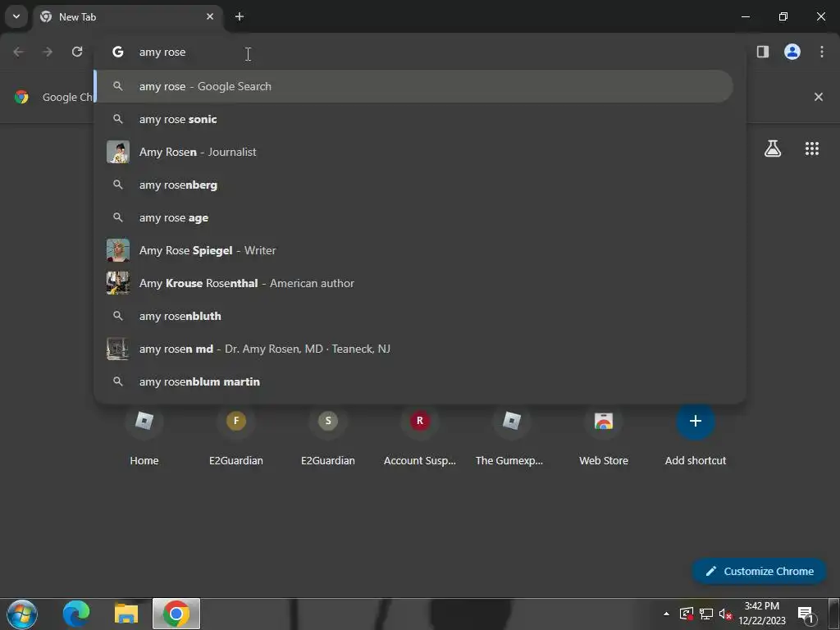Click the Google G icon in address bar
The height and width of the screenshot is (630, 840).
tap(118, 52)
